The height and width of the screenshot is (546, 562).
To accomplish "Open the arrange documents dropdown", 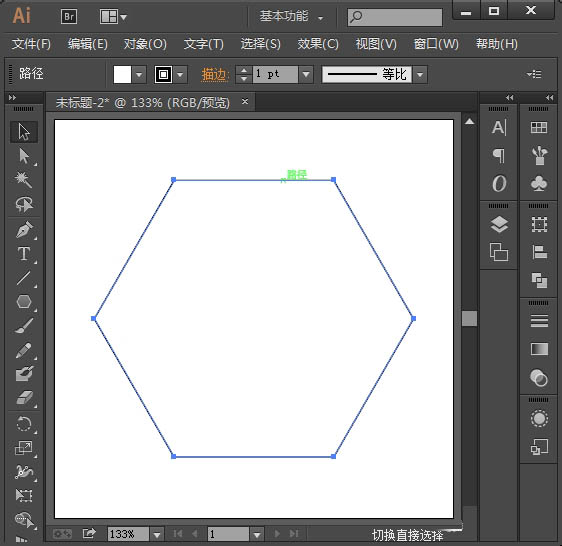I will pos(113,16).
